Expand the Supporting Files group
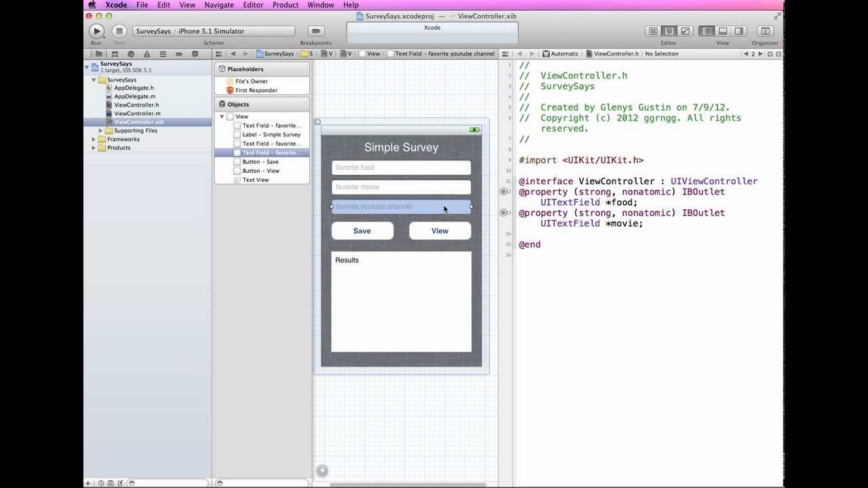This screenshot has width=868, height=488. [101, 131]
